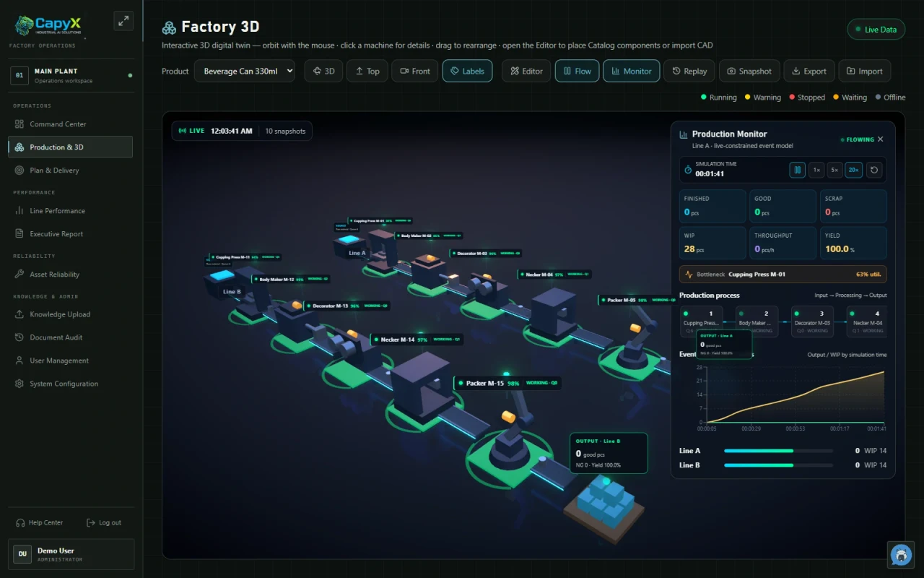Click the User Management person icon
This screenshot has width=924, height=578.
coord(19,361)
